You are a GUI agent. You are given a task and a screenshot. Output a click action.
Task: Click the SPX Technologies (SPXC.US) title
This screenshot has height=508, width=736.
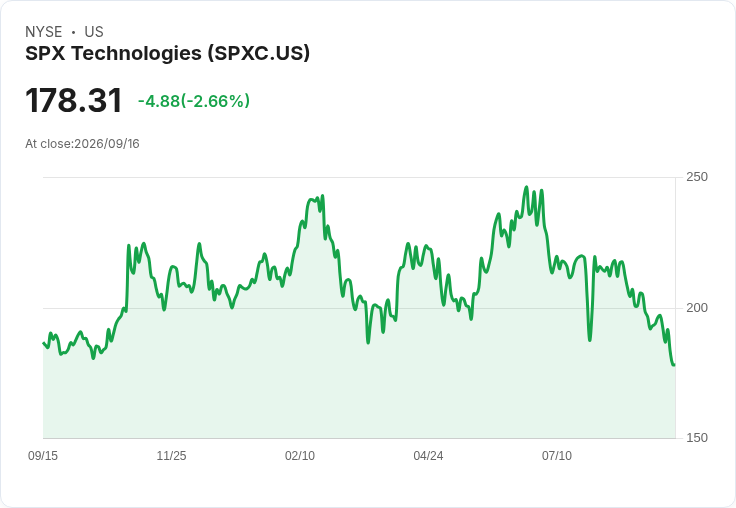pos(167,53)
